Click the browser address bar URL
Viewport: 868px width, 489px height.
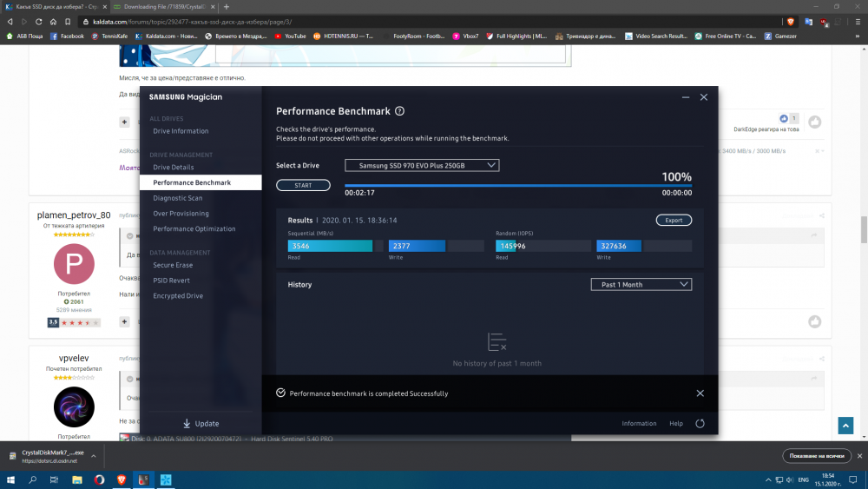(192, 22)
